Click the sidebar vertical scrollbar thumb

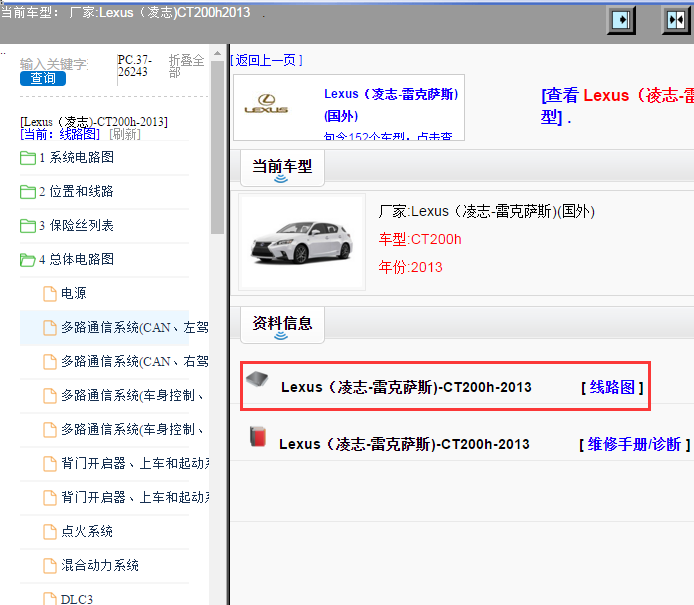pos(217,147)
